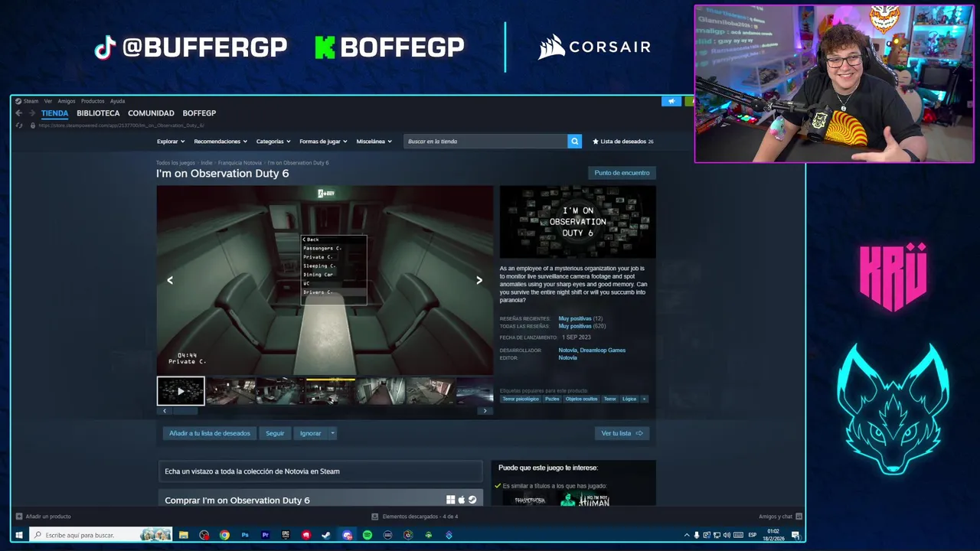Image resolution: width=980 pixels, height=551 pixels.
Task: Show next screenshot with right carousel arrow
Action: tap(479, 280)
